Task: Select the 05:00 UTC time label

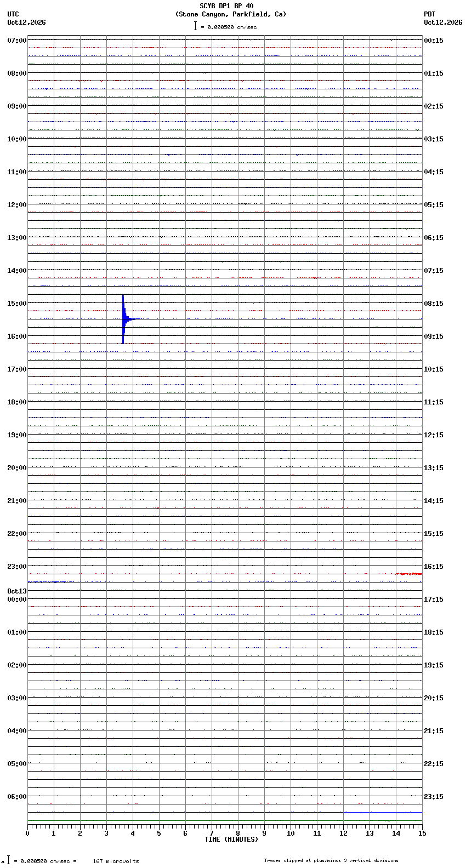Action: pos(17,764)
